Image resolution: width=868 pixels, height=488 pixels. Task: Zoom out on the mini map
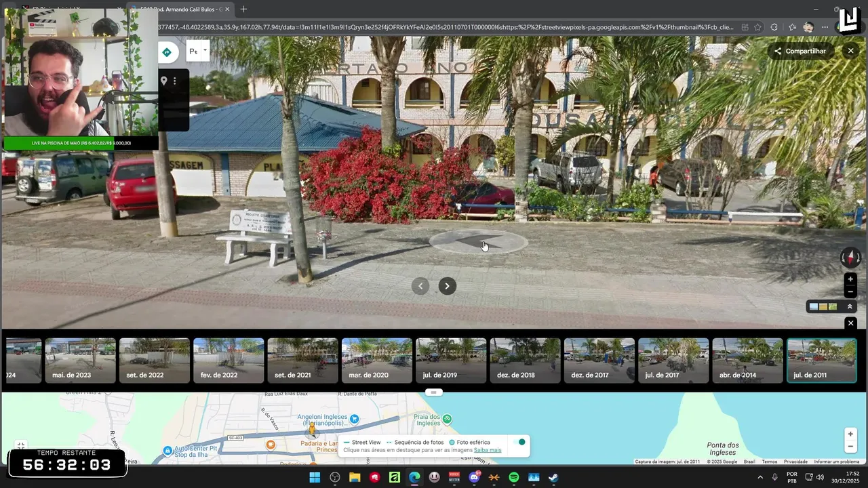[850, 447]
